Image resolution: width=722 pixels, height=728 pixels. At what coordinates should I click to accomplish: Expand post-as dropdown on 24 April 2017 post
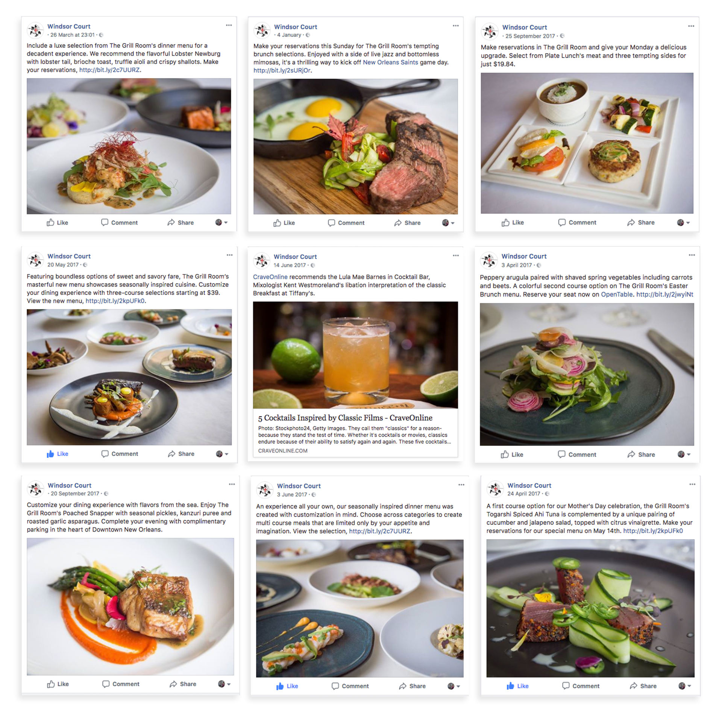pyautogui.click(x=685, y=686)
